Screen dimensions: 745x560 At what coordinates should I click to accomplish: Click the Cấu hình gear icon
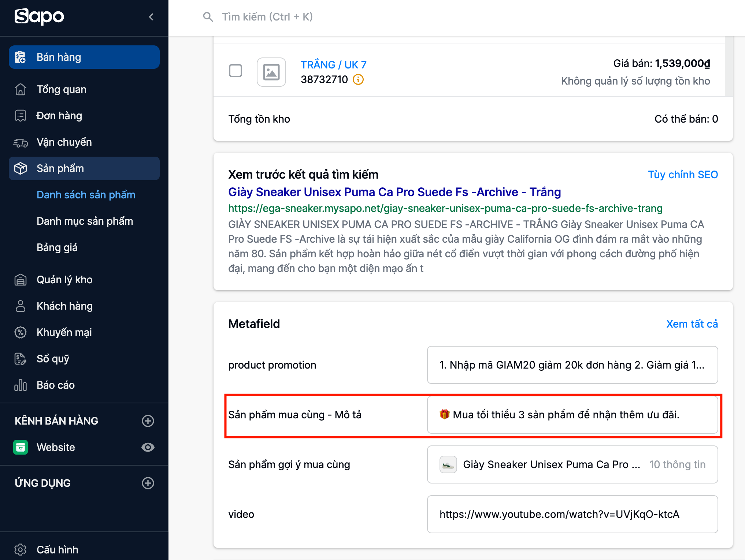pos(21,549)
